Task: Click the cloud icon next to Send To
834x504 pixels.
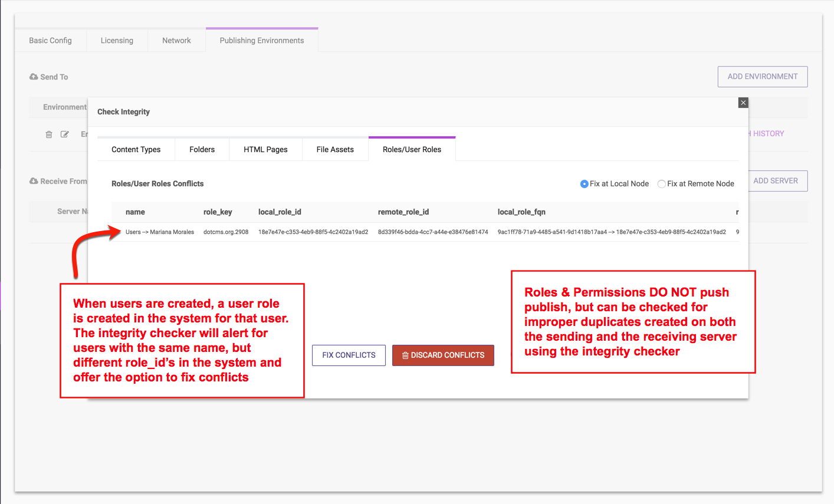Action: (x=34, y=77)
